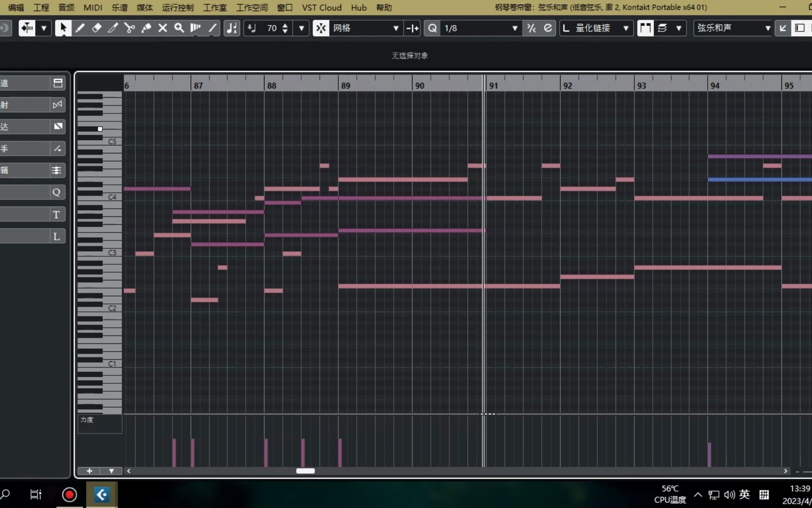This screenshot has height=508, width=812.
Task: Open the 工程 menu
Action: 41,8
